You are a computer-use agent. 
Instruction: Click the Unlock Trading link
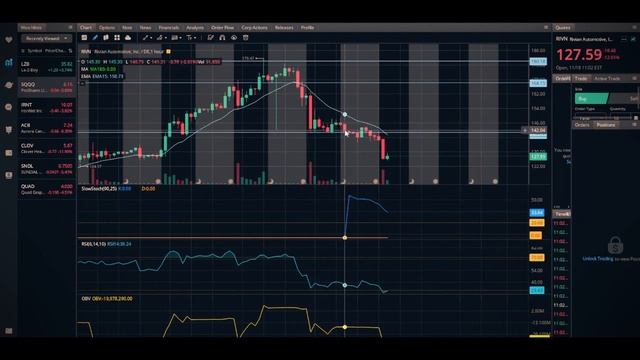coord(598,259)
